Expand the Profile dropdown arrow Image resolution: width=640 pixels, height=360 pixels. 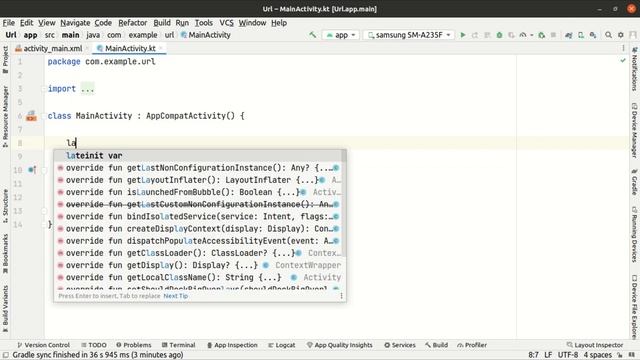(x=531, y=36)
